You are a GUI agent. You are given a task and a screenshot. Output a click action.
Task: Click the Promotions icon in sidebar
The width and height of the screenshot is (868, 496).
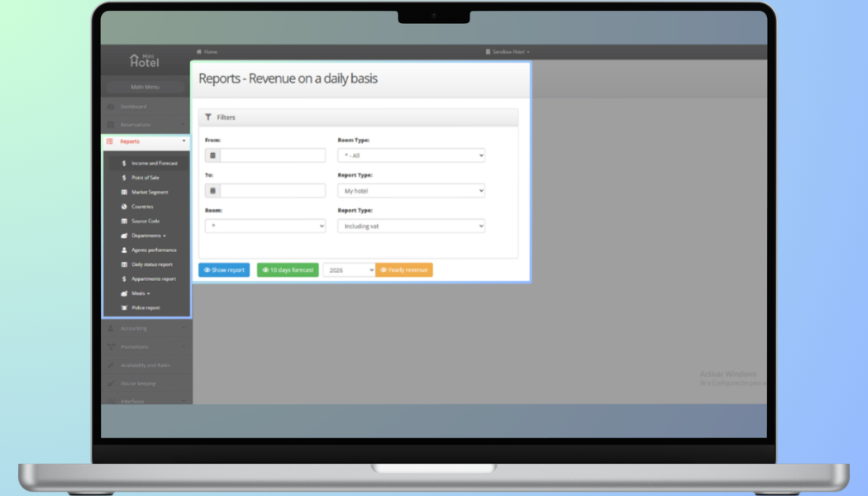point(111,346)
